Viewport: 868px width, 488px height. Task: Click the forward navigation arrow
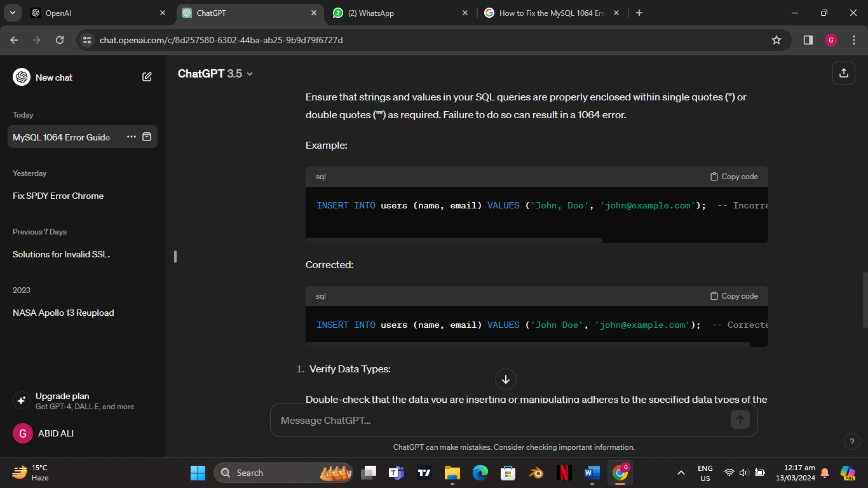(x=37, y=40)
